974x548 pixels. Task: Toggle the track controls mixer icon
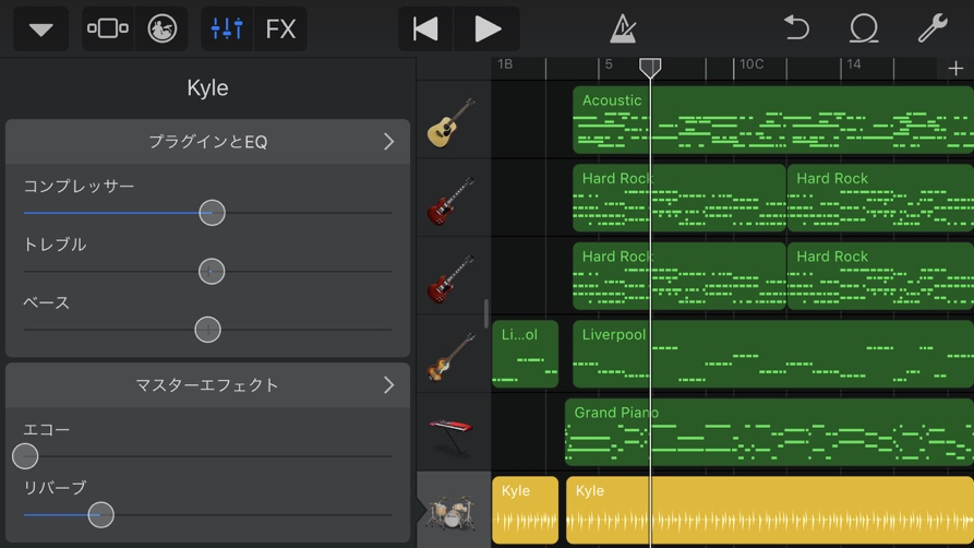pyautogui.click(x=227, y=29)
